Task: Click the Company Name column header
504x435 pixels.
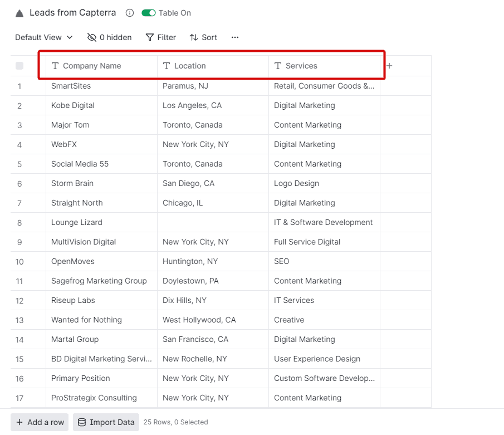Action: [x=101, y=66]
